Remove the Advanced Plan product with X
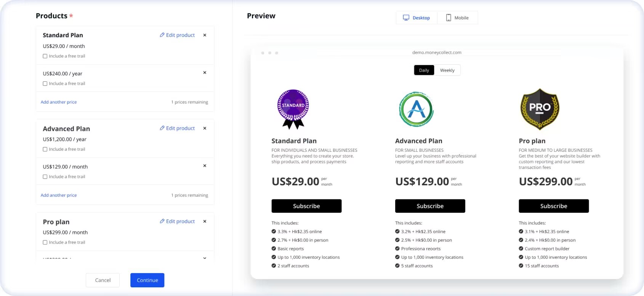The width and height of the screenshot is (644, 296). (x=205, y=128)
